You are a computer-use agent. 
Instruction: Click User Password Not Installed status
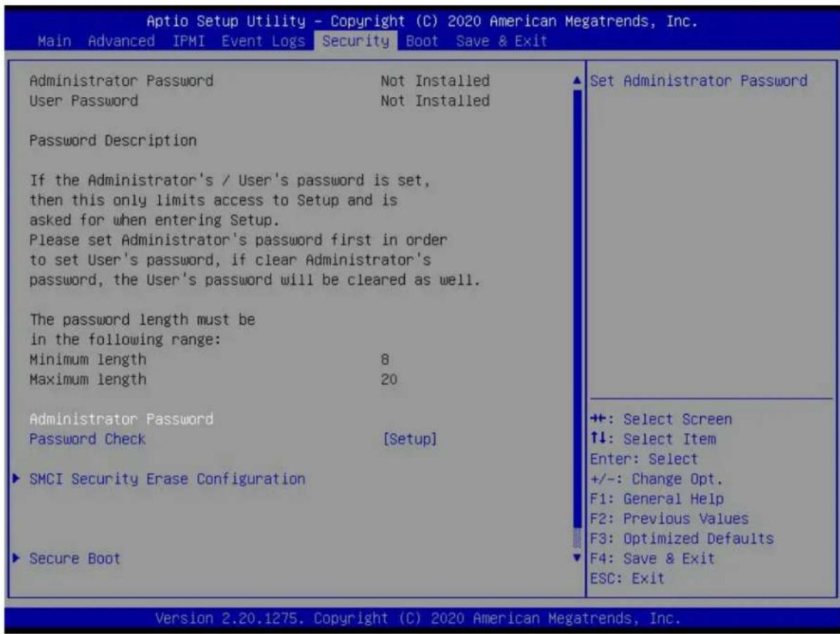pos(435,101)
